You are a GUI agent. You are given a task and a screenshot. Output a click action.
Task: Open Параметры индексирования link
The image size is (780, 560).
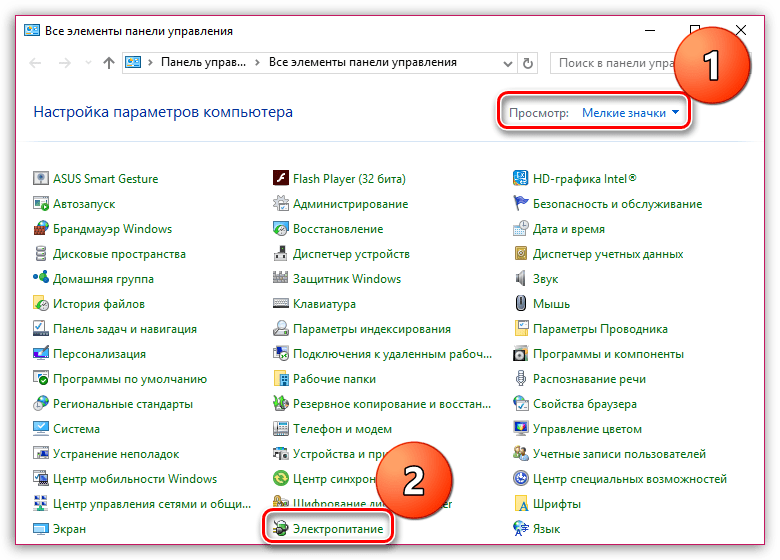pyautogui.click(x=372, y=329)
